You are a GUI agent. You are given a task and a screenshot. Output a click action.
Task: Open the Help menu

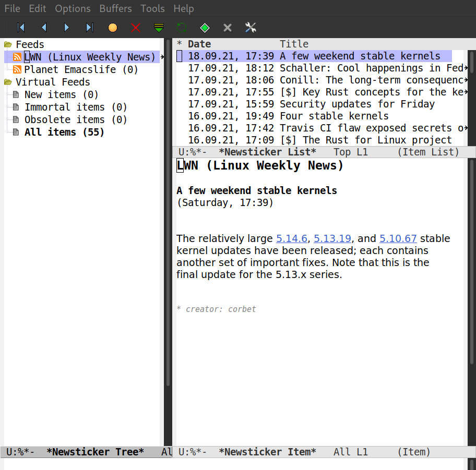click(x=184, y=8)
